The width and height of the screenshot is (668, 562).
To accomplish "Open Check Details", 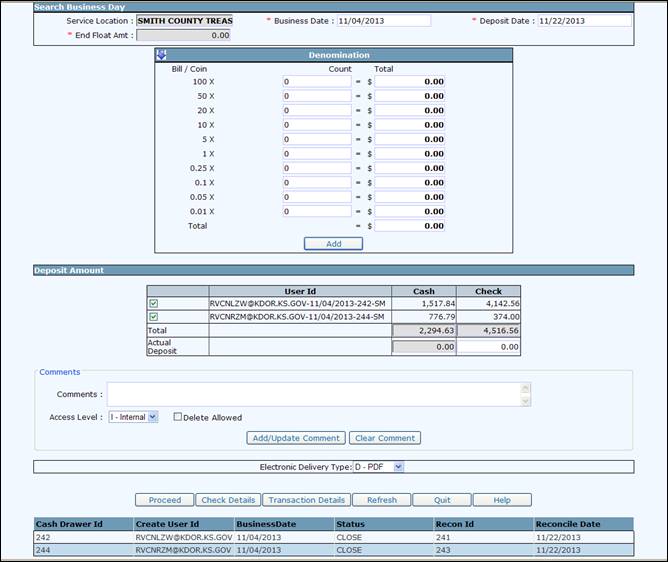I will pyautogui.click(x=227, y=500).
